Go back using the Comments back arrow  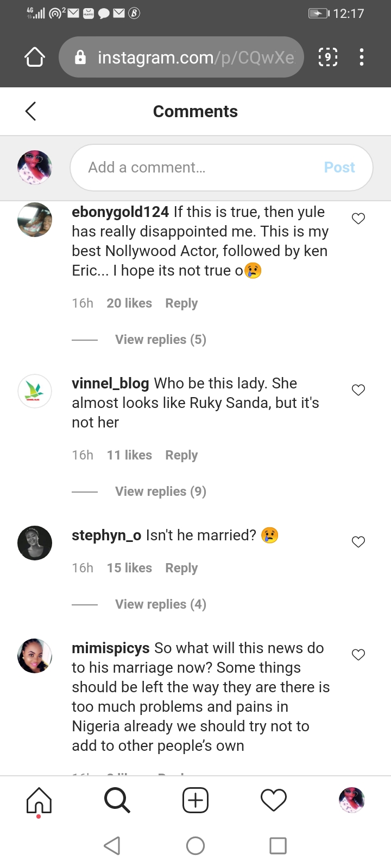point(31,111)
